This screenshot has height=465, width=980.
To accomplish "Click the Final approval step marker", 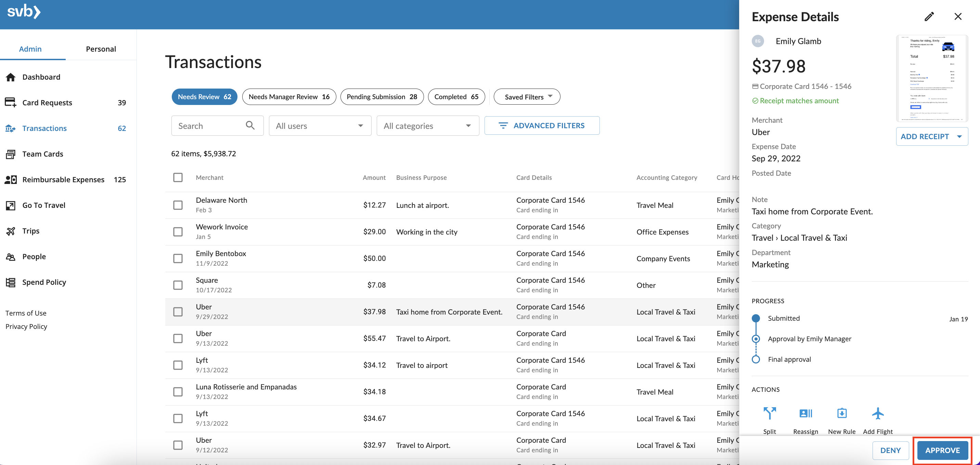I will (756, 359).
